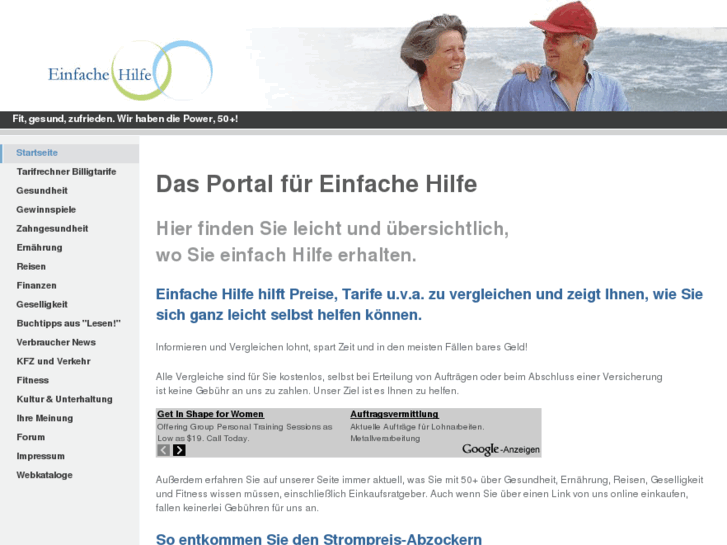Click the Einfache Hilfe logo
Viewport: 727px width, 545px height.
tap(130, 71)
